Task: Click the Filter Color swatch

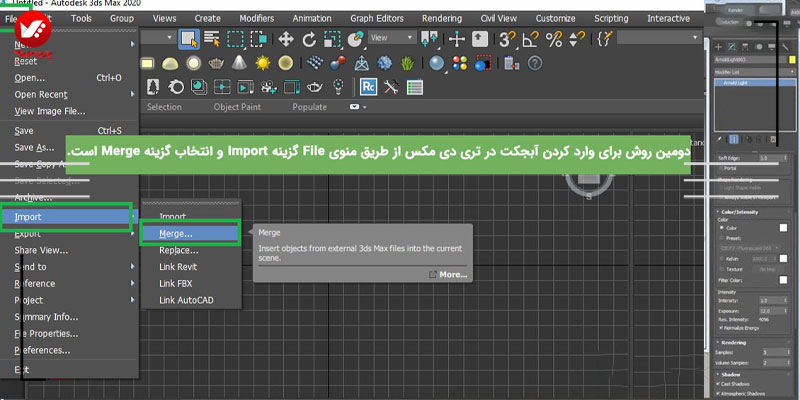Action: click(783, 280)
